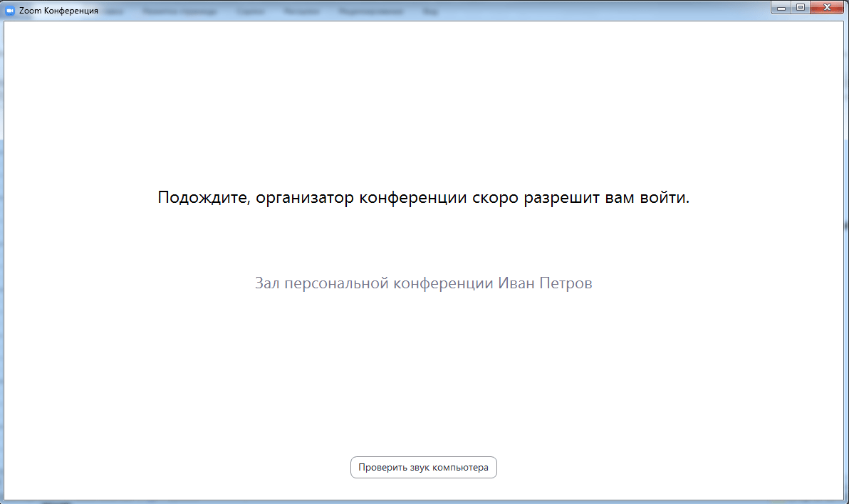Click the word Конференция in the title bar

point(71,11)
